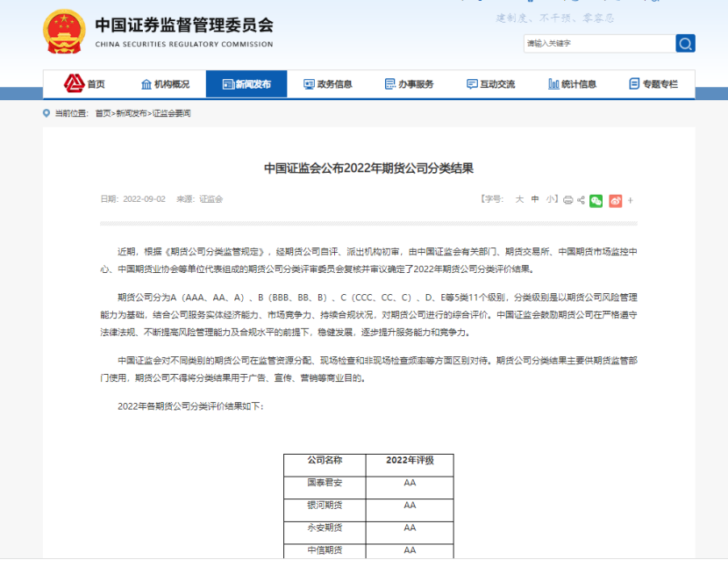728x567 pixels.
Task: Click the plus icon for more sharing
Action: tap(630, 200)
